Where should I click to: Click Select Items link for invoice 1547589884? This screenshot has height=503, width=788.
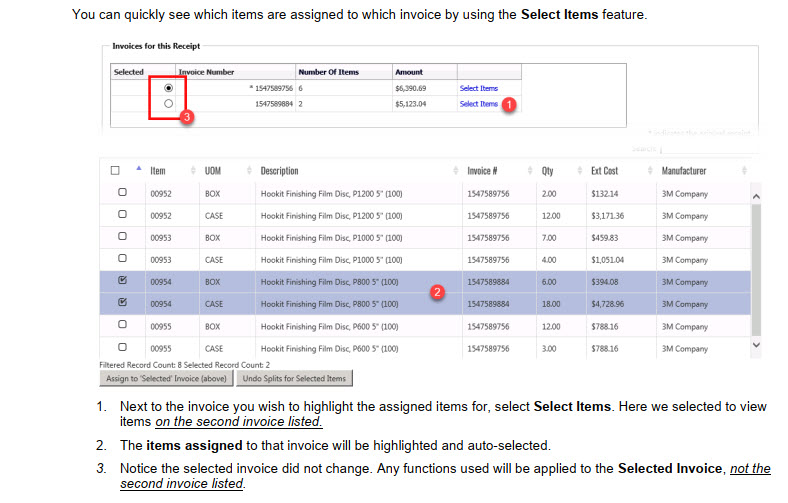tap(478, 104)
